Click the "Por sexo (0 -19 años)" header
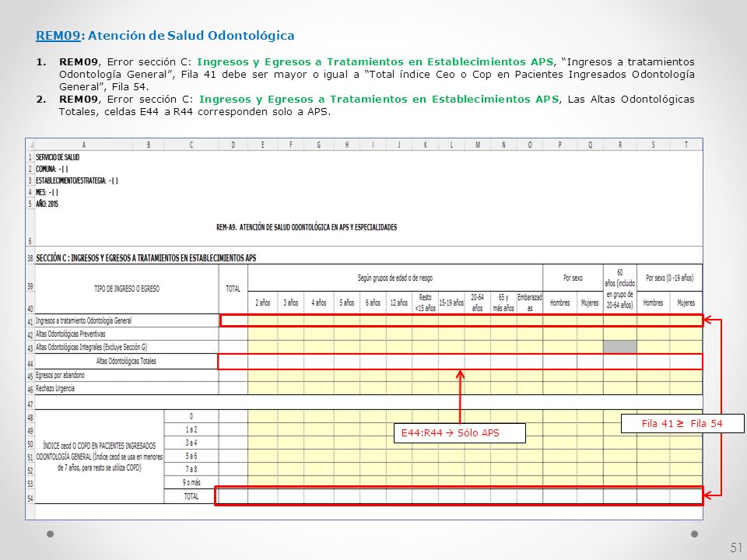This screenshot has height=560, width=747. tap(669, 278)
